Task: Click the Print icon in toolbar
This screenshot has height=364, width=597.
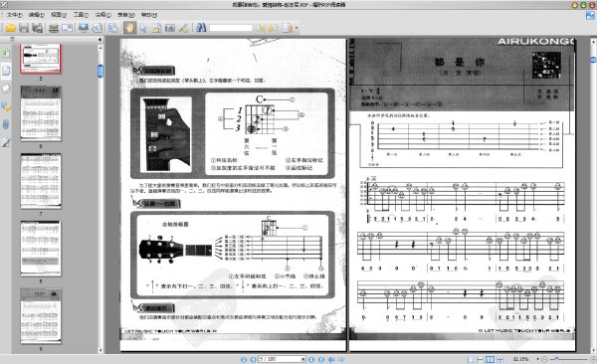Action: (54, 28)
